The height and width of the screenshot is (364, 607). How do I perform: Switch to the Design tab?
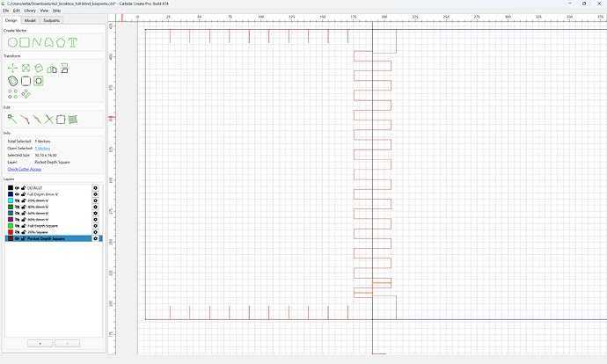(x=11, y=20)
